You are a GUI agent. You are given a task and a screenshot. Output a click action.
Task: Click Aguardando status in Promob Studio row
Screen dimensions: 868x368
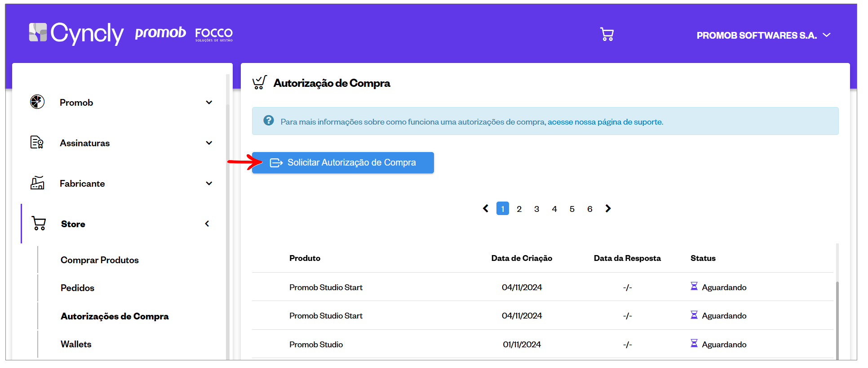[724, 345]
